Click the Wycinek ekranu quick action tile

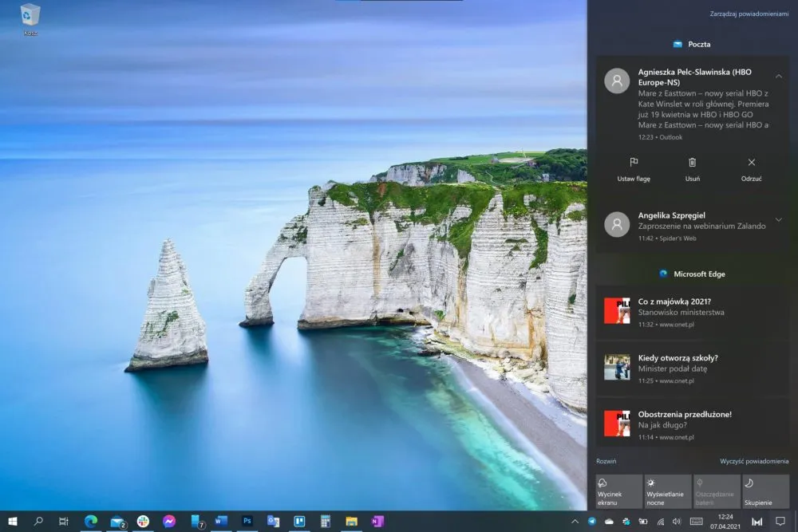(618, 491)
